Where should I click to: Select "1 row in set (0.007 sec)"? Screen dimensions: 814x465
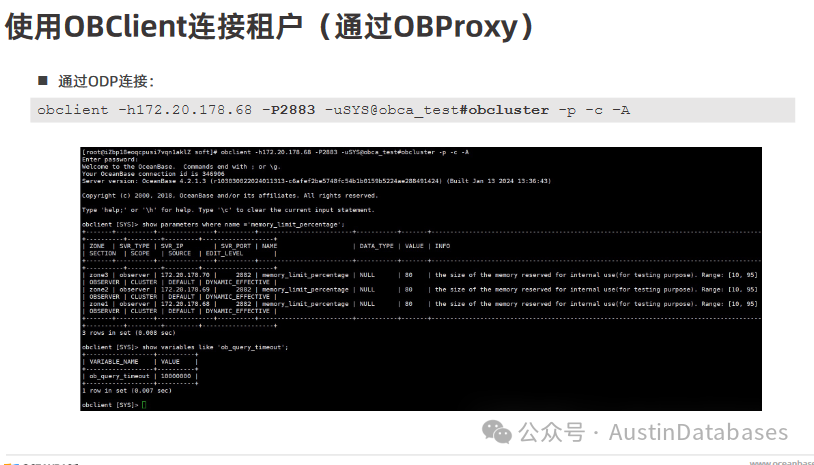click(127, 391)
